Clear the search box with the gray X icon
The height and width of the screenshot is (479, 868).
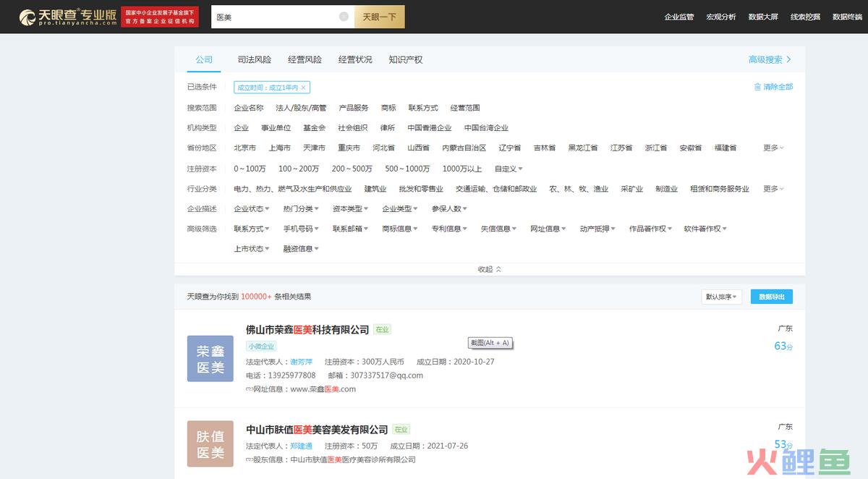pos(344,17)
